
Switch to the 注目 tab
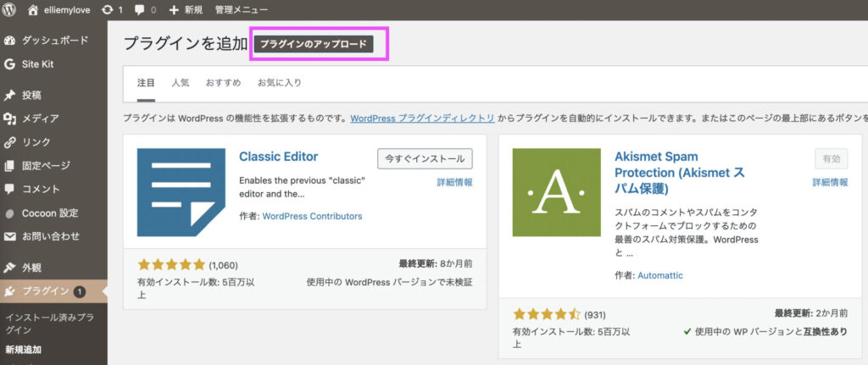click(x=146, y=83)
